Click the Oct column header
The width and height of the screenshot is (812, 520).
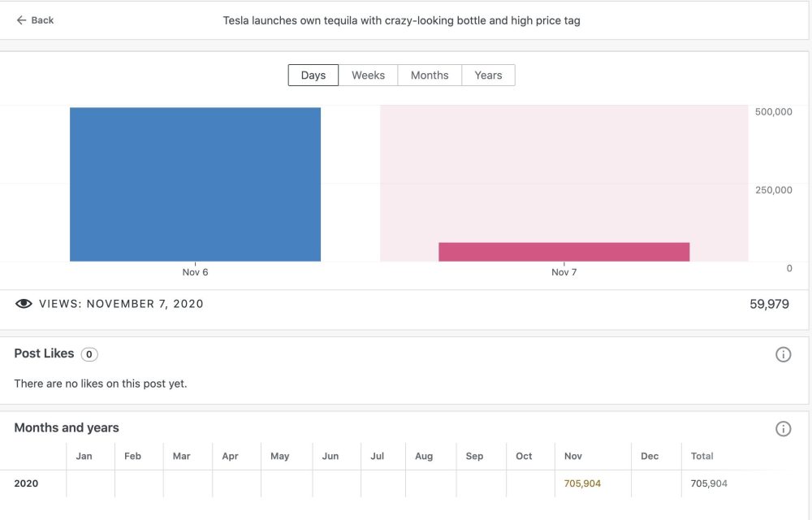click(524, 456)
